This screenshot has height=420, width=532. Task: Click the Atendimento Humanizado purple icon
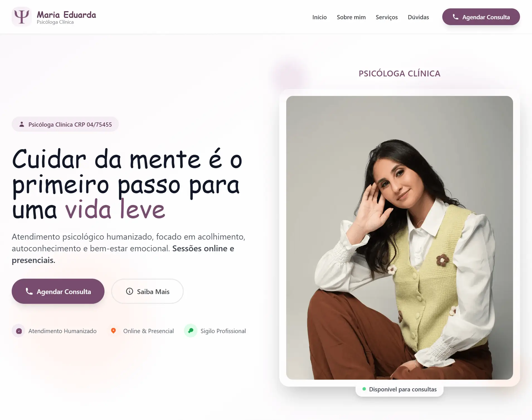tap(19, 331)
